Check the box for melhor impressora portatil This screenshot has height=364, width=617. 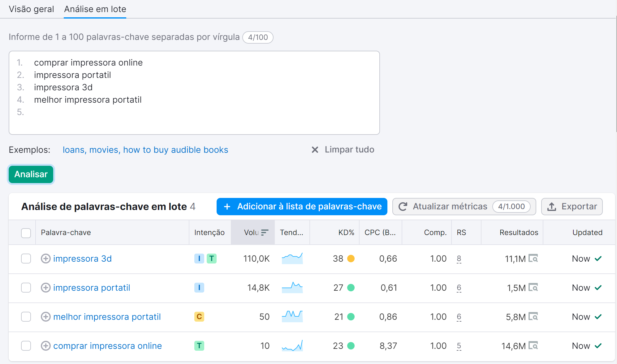point(26,317)
